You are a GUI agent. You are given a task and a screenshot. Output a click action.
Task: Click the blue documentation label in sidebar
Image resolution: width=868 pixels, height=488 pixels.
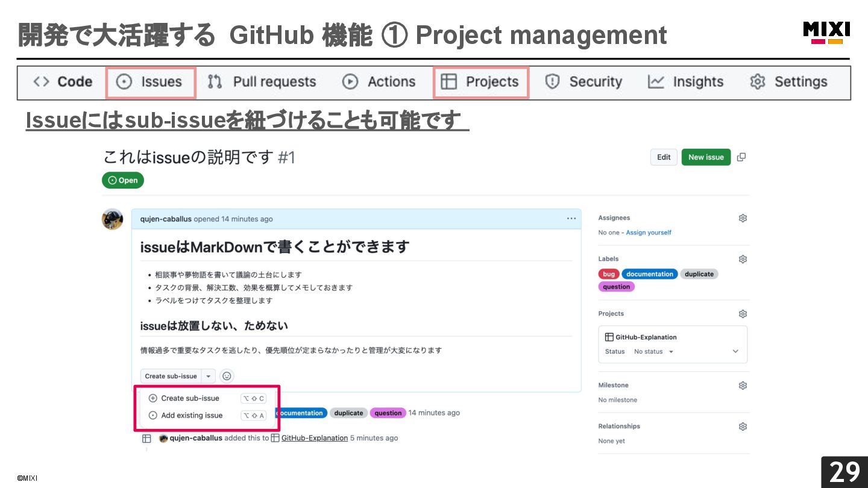pyautogui.click(x=650, y=274)
